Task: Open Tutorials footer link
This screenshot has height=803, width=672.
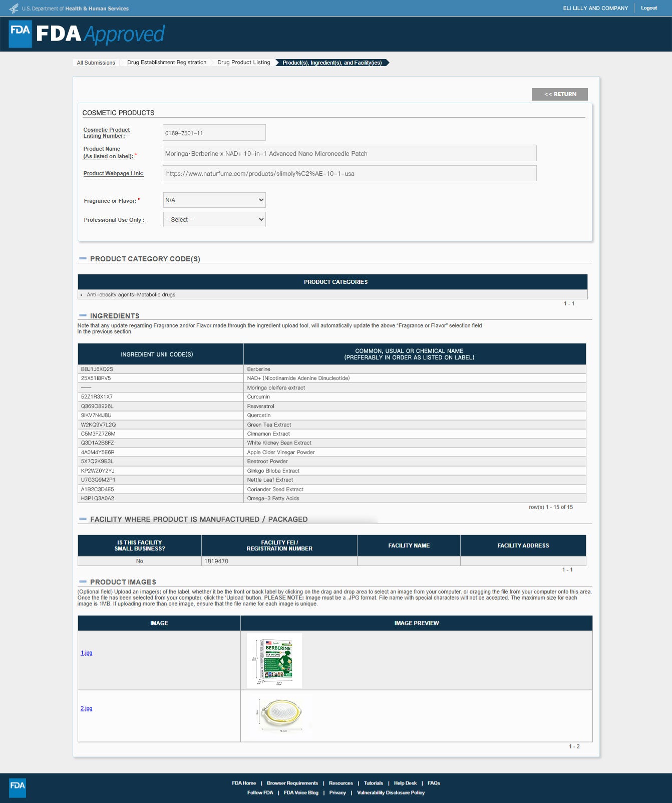Action: (374, 783)
